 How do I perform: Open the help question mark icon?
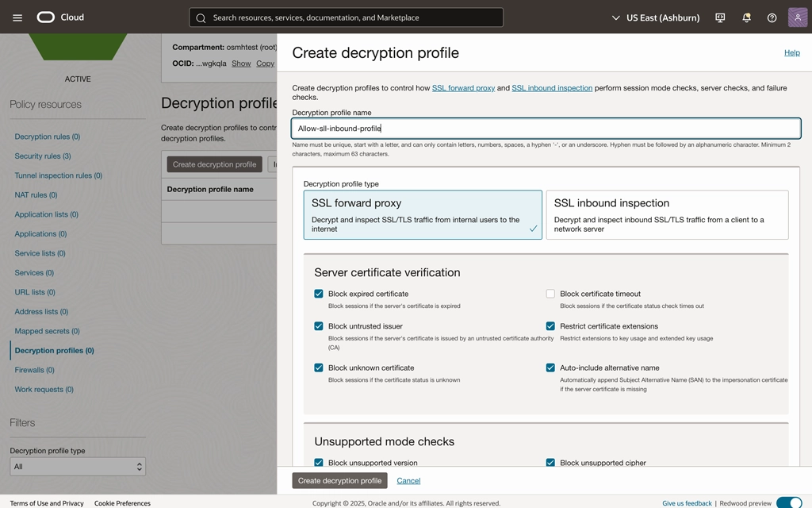[772, 17]
